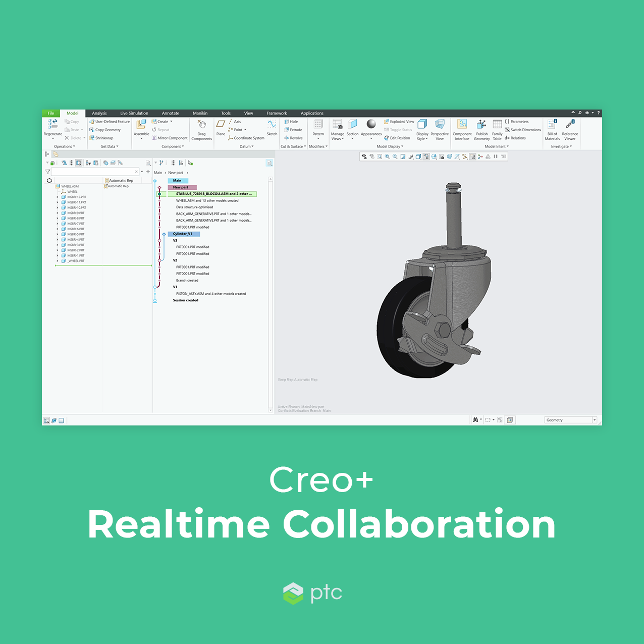Create a datum Plane
The image size is (644, 644).
coord(221,125)
